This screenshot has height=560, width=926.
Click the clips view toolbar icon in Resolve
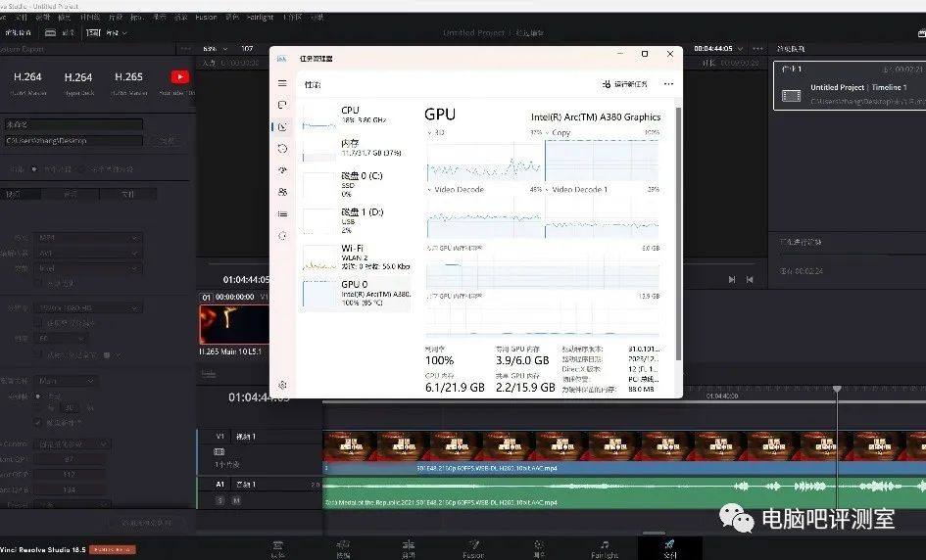pos(93,33)
